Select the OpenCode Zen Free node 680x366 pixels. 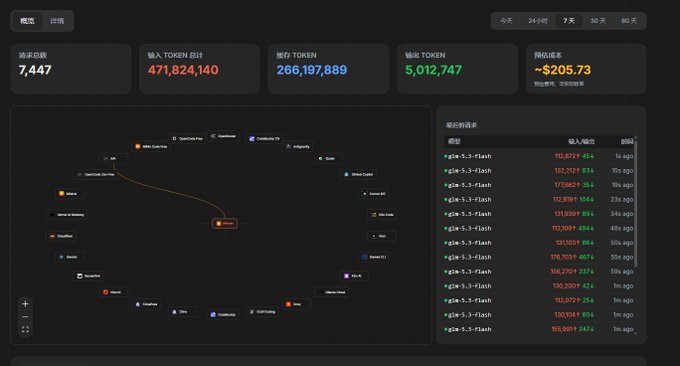pyautogui.click(x=95, y=174)
